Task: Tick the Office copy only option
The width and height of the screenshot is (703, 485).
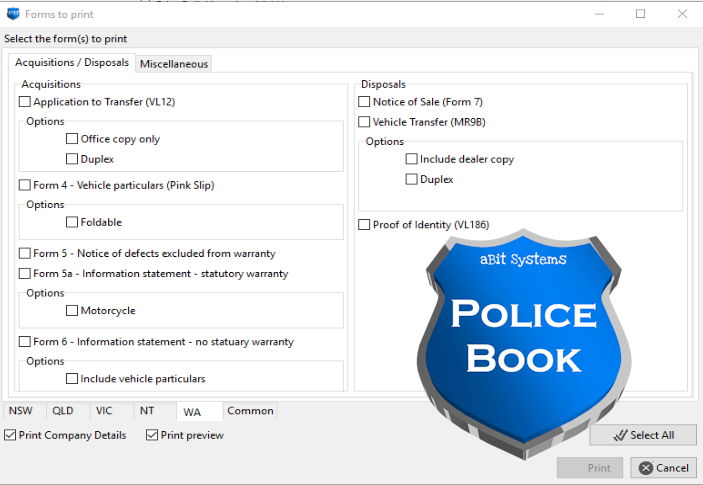Action: click(x=72, y=139)
